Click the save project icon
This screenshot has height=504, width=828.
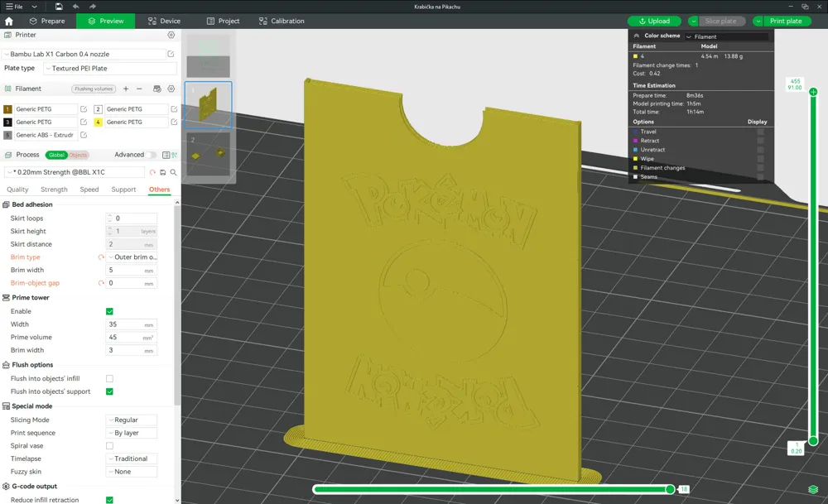point(59,7)
